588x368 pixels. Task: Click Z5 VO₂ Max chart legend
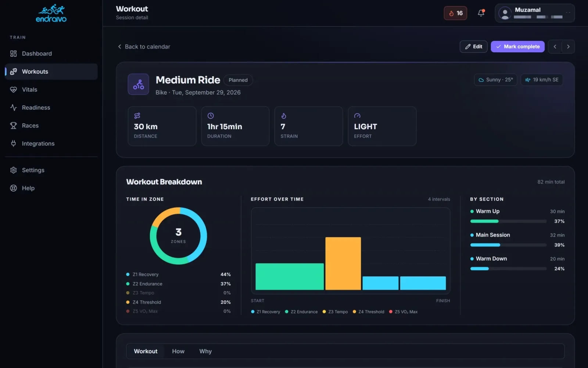(x=403, y=312)
